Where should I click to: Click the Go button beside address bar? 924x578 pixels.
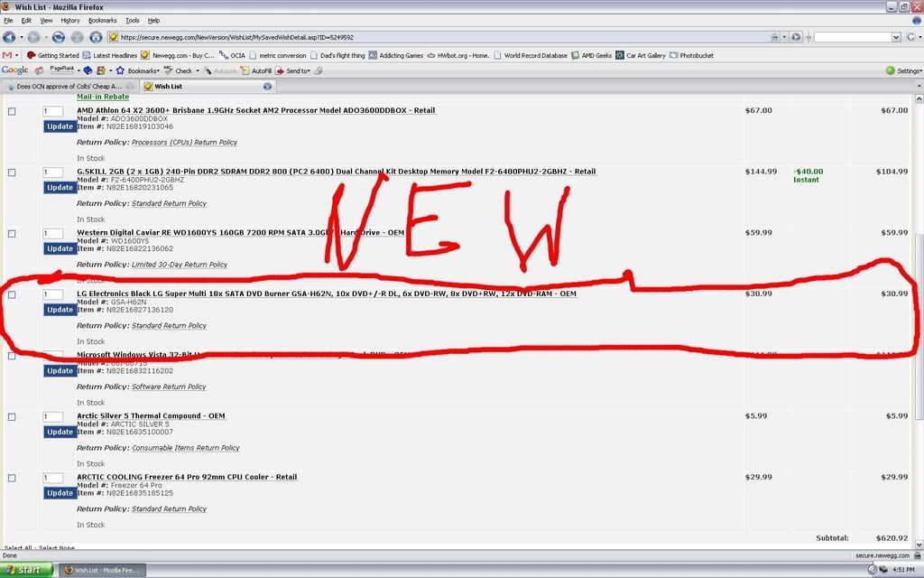click(796, 37)
